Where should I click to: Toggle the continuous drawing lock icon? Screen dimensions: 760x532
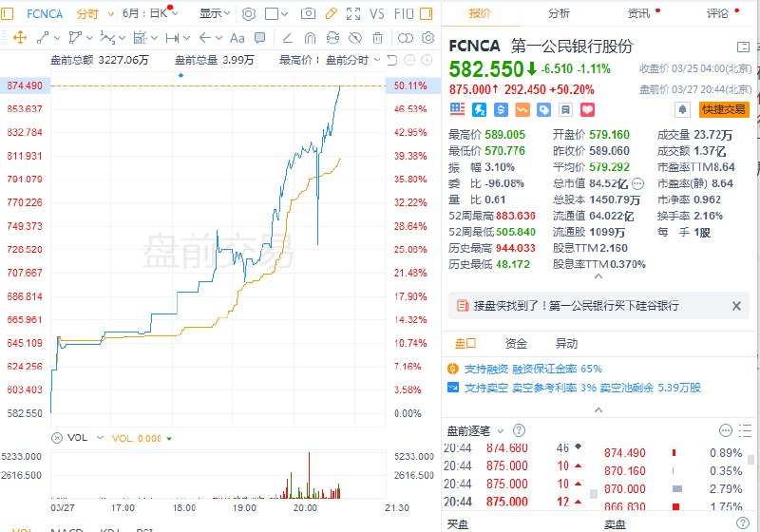click(333, 38)
